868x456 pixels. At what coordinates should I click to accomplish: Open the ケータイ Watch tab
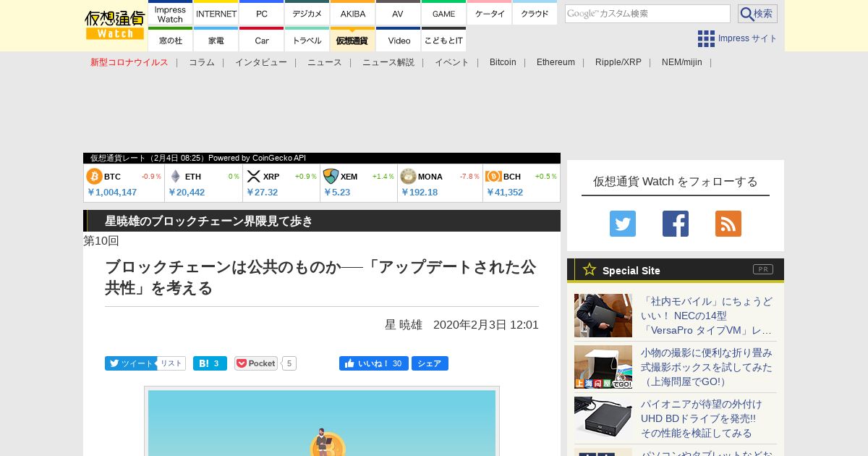coord(490,13)
